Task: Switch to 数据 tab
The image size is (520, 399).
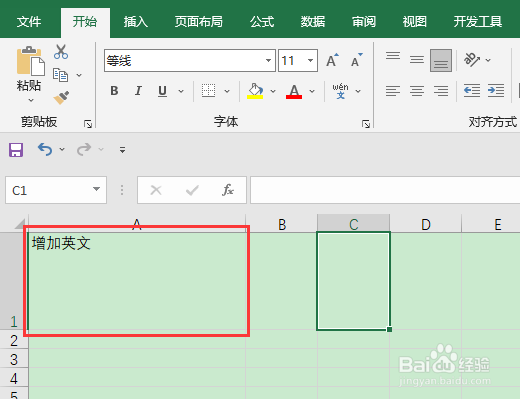Action: 313,22
